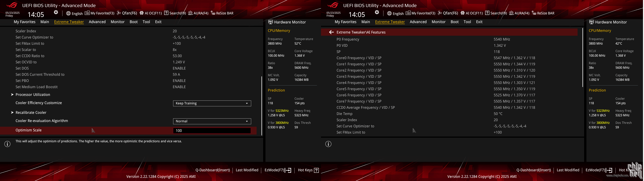Screen dimensions: 644x181
Task: Open Cooler Efficiency Customize dropdown
Action: [x=212, y=103]
